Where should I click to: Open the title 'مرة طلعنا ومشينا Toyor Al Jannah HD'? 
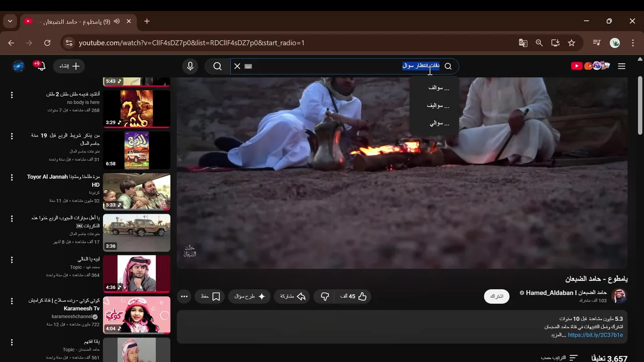[x=63, y=180]
